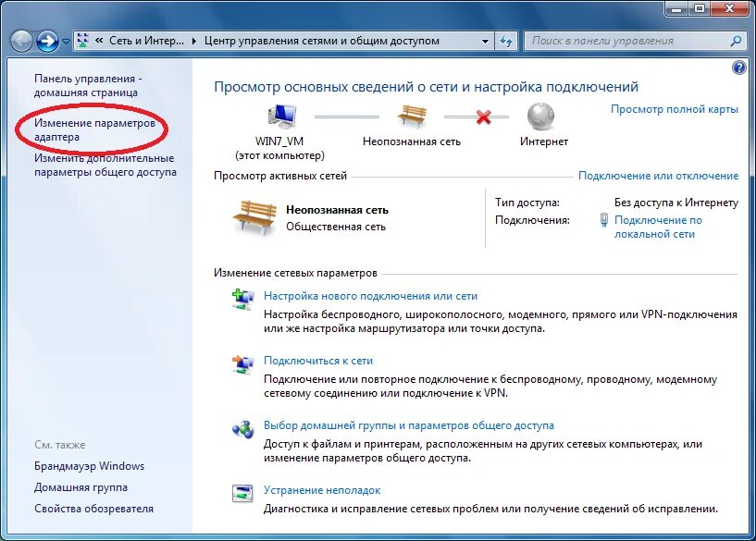Select Подключиться к сети option
Viewport: 756px width, 541px height.
coord(317,361)
